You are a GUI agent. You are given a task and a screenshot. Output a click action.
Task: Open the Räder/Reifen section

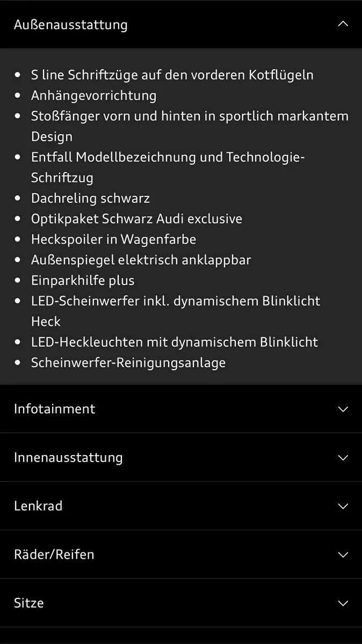click(x=181, y=554)
